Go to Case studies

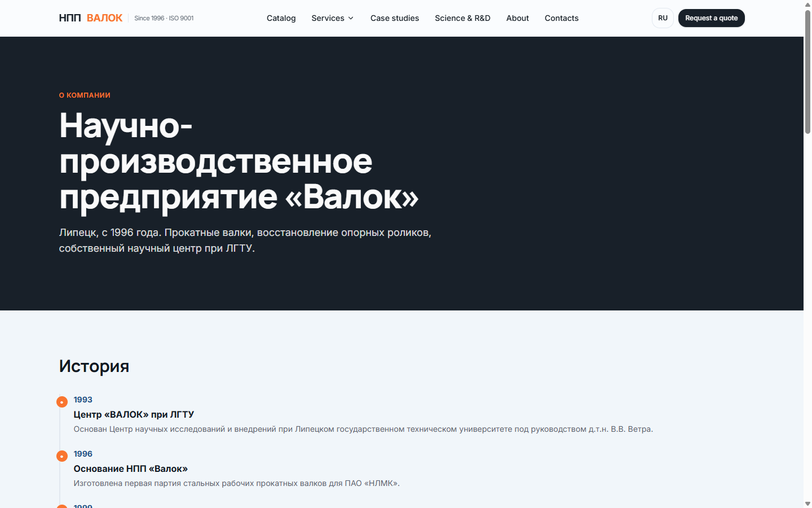click(x=395, y=18)
